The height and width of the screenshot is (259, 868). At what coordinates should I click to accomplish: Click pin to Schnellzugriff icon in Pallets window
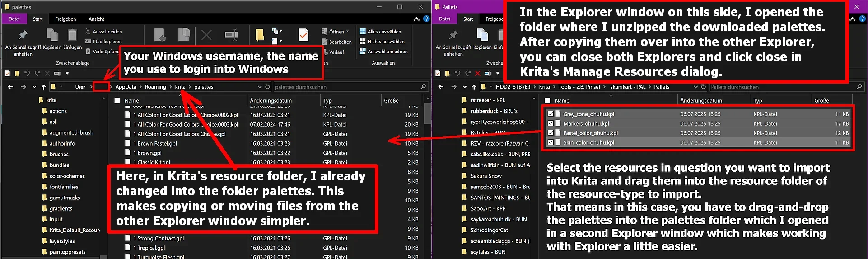point(453,35)
